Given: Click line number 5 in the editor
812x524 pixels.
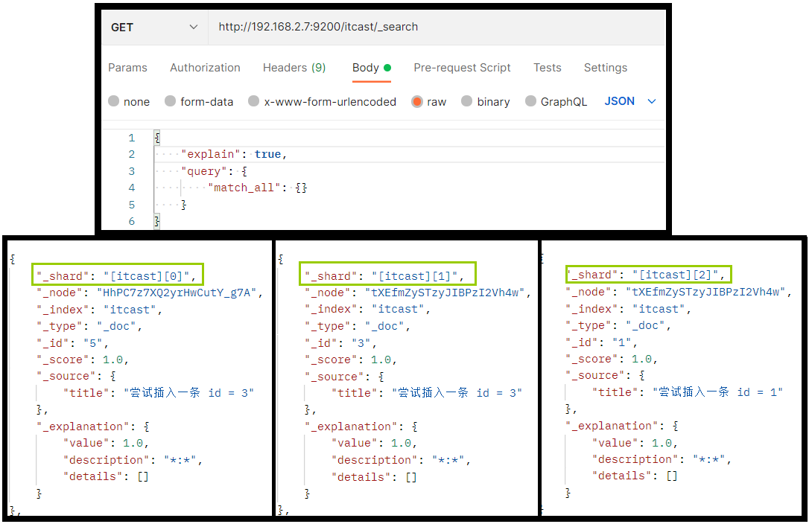Looking at the screenshot, I should pos(132,205).
